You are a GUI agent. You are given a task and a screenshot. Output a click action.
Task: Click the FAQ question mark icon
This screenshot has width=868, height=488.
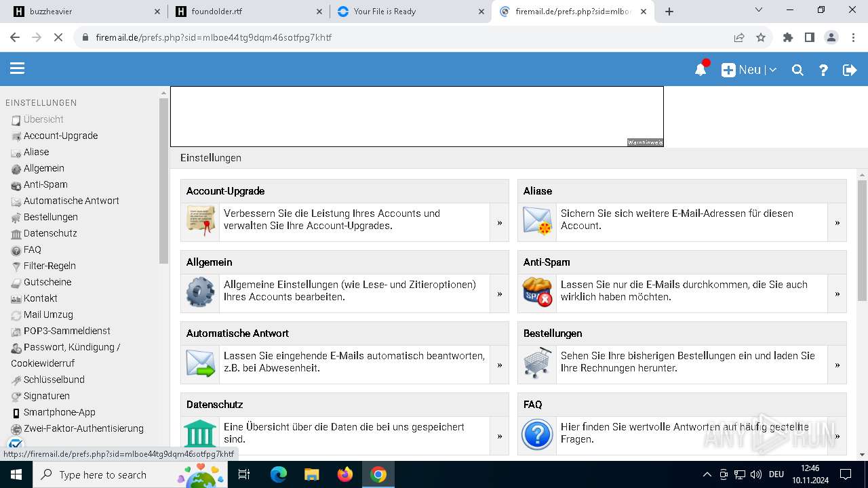pos(537,434)
